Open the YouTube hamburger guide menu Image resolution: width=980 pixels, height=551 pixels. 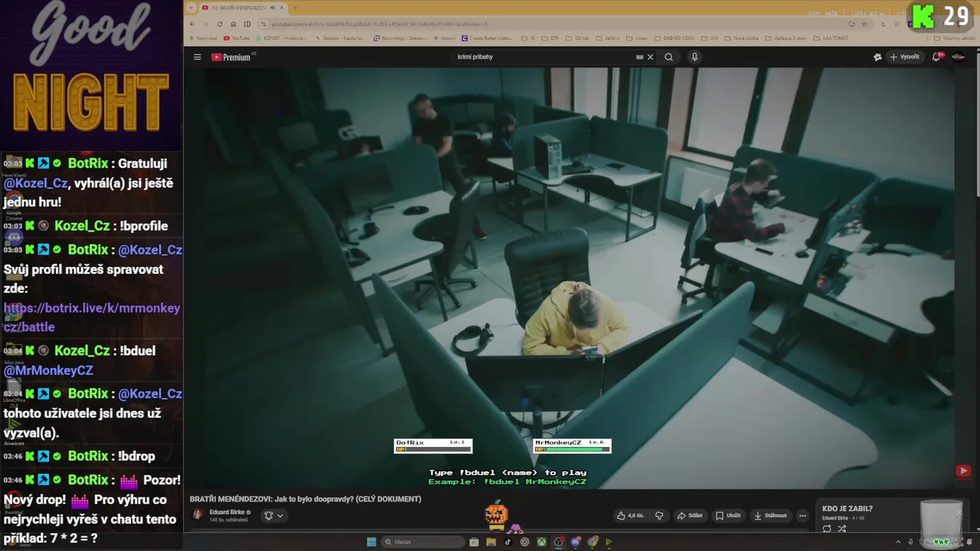pos(197,57)
